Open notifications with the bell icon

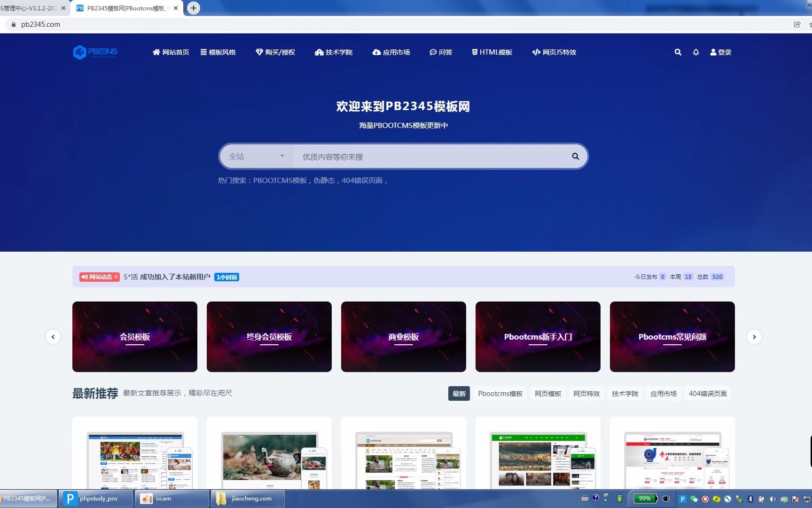coord(696,52)
